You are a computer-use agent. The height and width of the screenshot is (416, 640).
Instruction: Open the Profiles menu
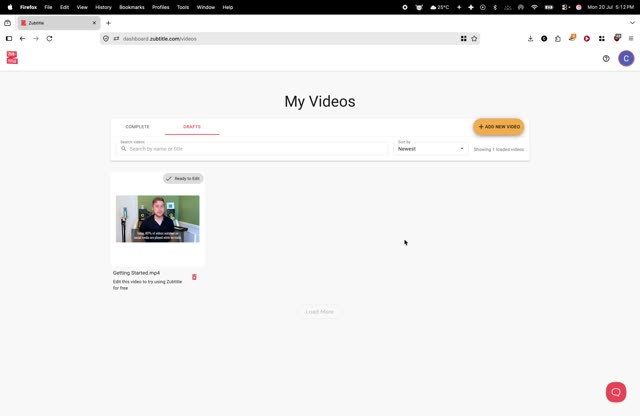click(x=160, y=7)
